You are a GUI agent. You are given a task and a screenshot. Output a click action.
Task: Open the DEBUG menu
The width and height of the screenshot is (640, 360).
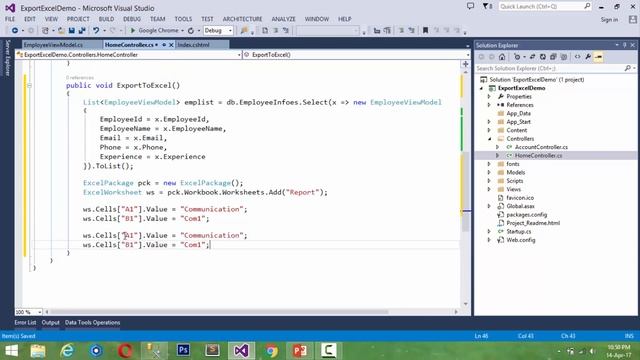click(132, 19)
